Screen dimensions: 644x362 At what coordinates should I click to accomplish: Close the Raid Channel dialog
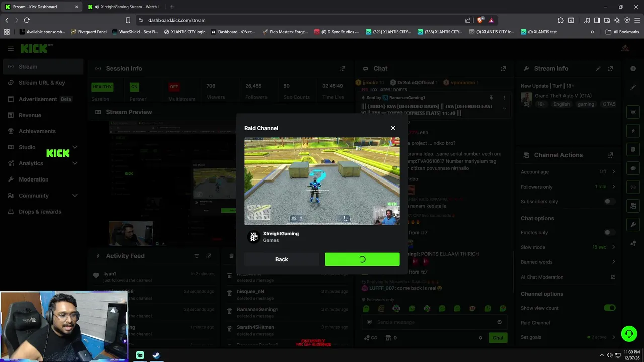393,128
